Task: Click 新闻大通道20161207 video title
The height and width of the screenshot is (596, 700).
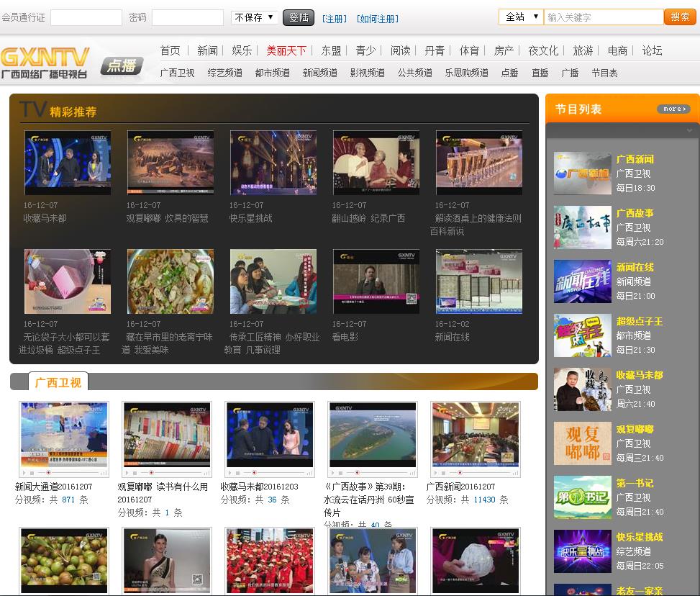Action: [53, 487]
